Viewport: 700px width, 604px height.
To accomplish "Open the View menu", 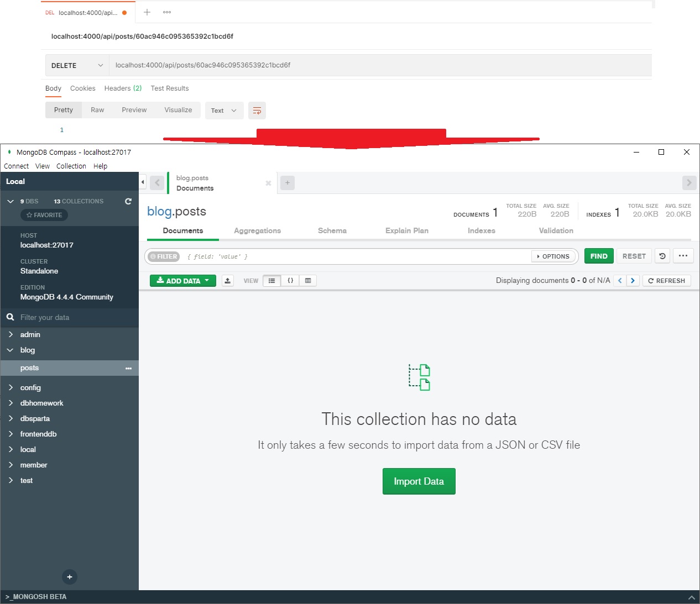I will click(43, 166).
